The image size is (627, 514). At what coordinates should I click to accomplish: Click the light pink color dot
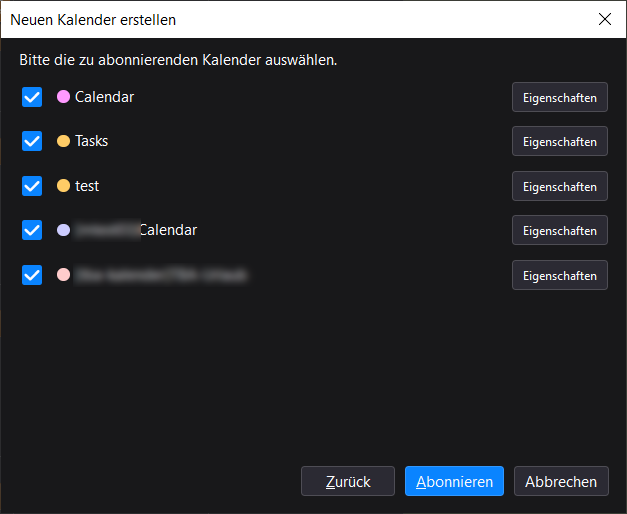63,274
